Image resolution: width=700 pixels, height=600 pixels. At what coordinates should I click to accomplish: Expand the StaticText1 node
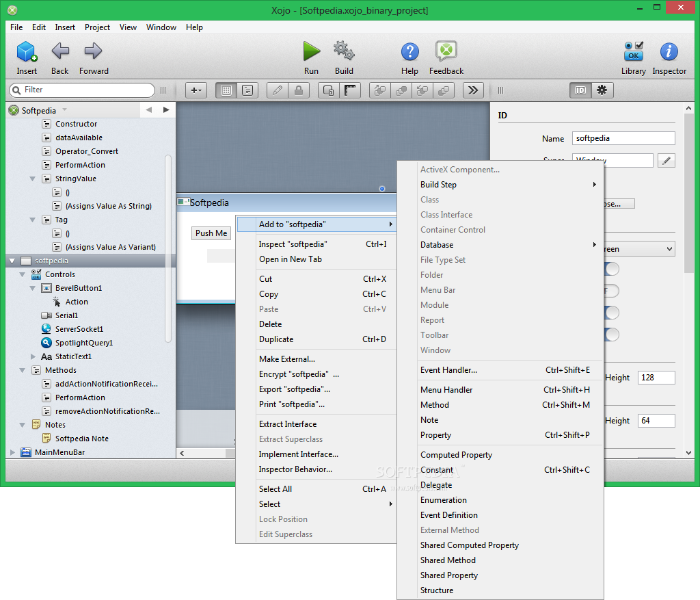[x=33, y=356]
